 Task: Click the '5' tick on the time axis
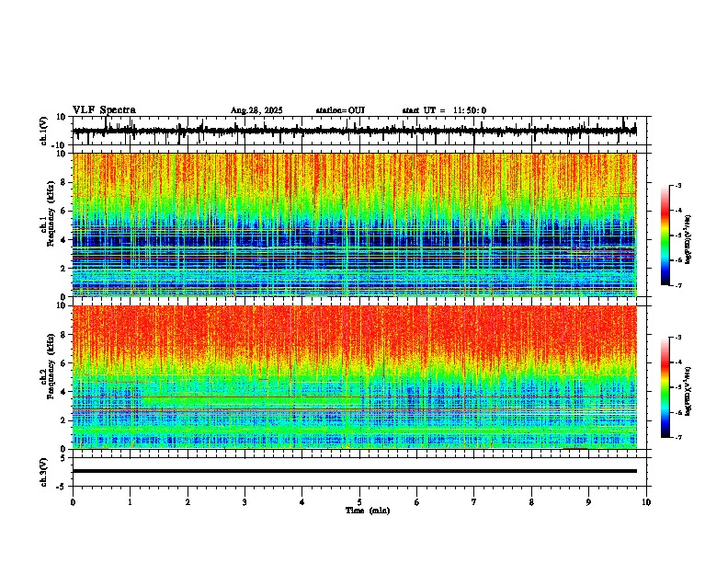(359, 502)
